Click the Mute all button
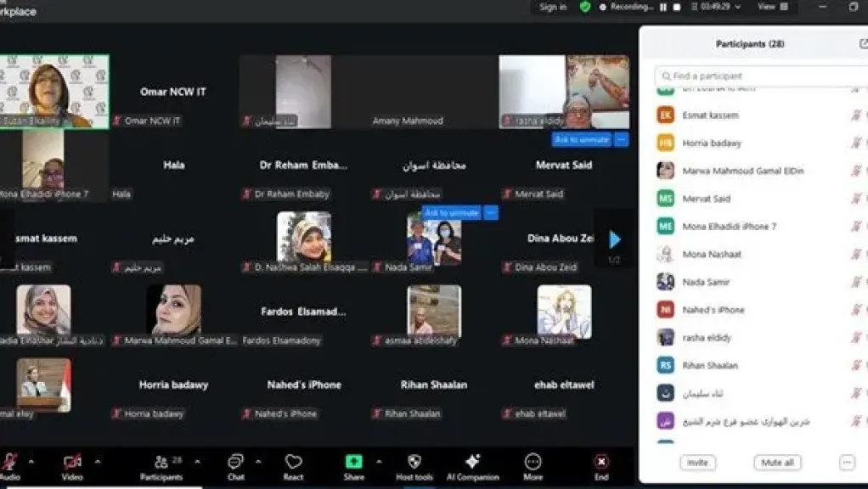 (777, 463)
